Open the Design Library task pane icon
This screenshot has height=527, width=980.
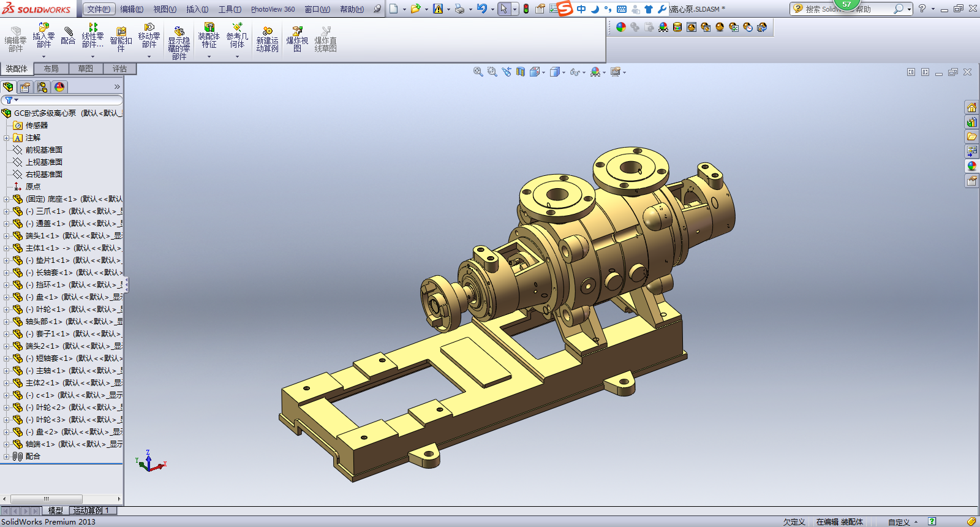[971, 122]
